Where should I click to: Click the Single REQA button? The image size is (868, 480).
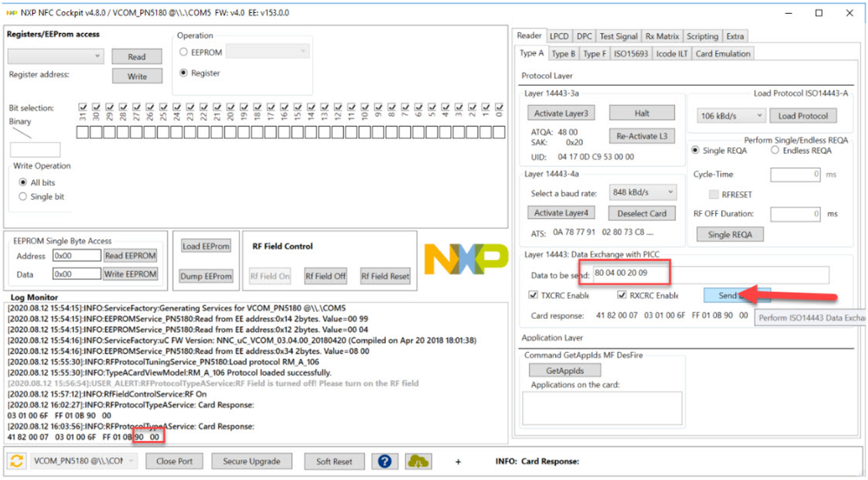pos(730,235)
